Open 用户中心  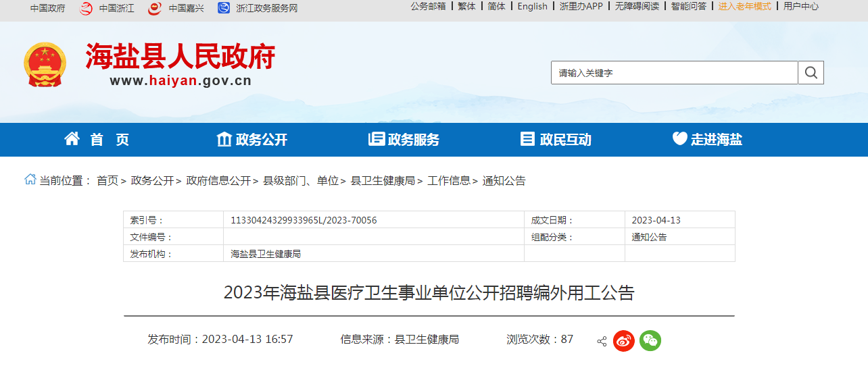coord(801,6)
